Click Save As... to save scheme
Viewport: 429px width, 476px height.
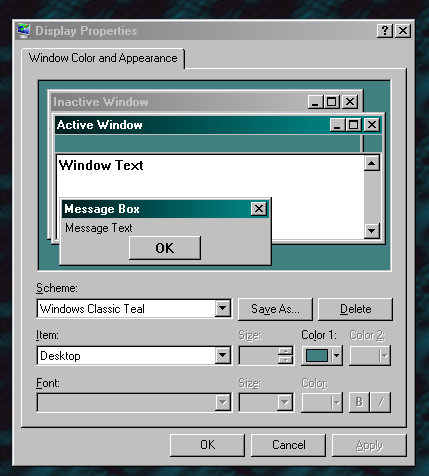tap(275, 309)
